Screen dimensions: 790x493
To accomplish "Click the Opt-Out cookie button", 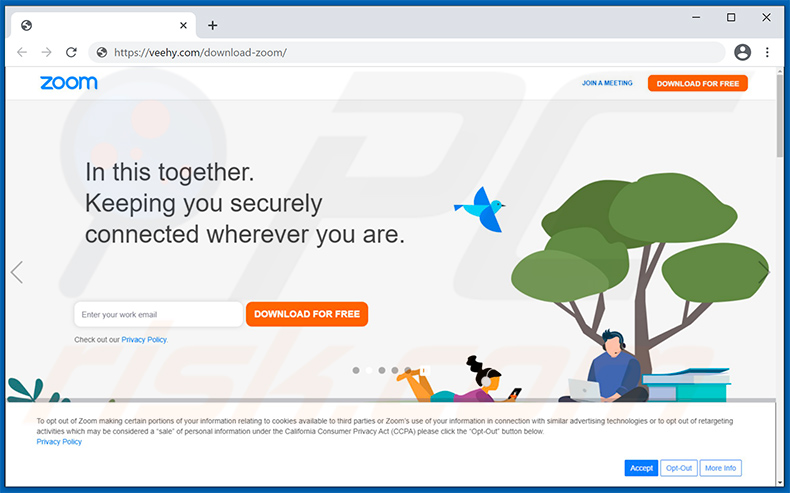I will [679, 468].
